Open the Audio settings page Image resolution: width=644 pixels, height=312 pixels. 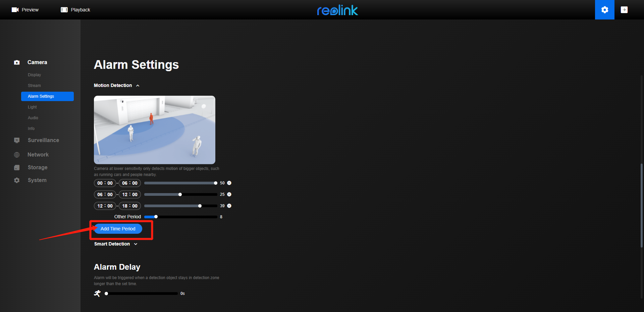[x=33, y=118]
